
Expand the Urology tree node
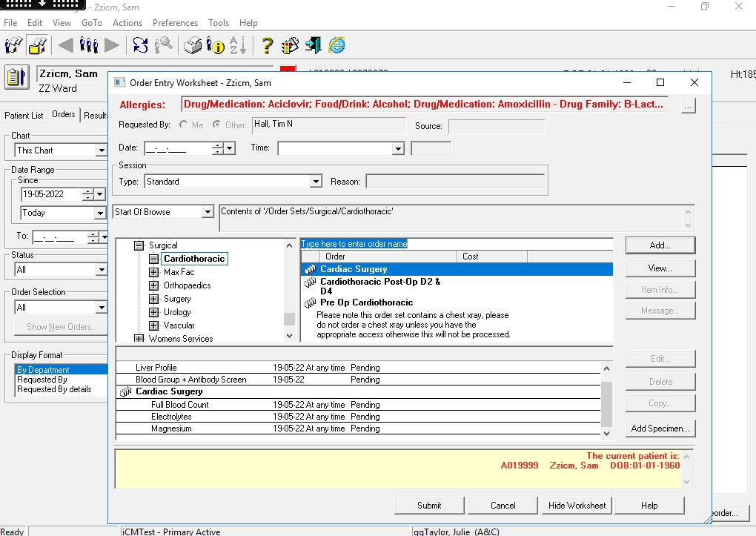click(154, 312)
